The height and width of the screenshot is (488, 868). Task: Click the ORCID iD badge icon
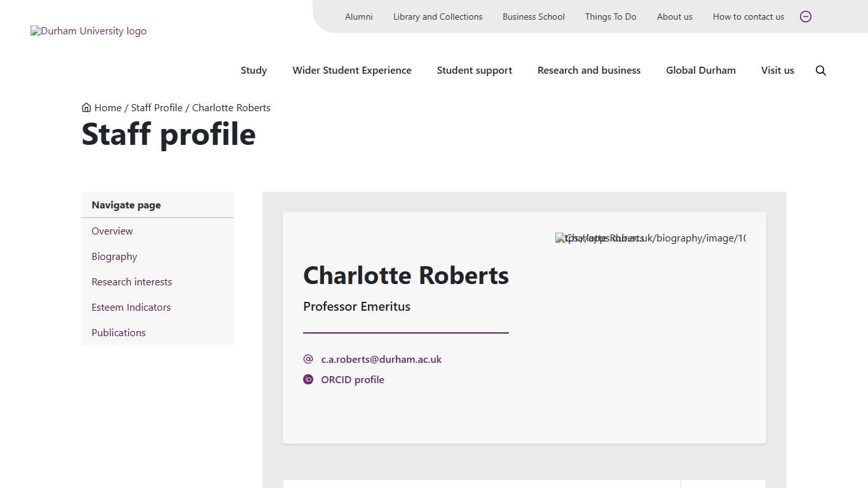308,379
